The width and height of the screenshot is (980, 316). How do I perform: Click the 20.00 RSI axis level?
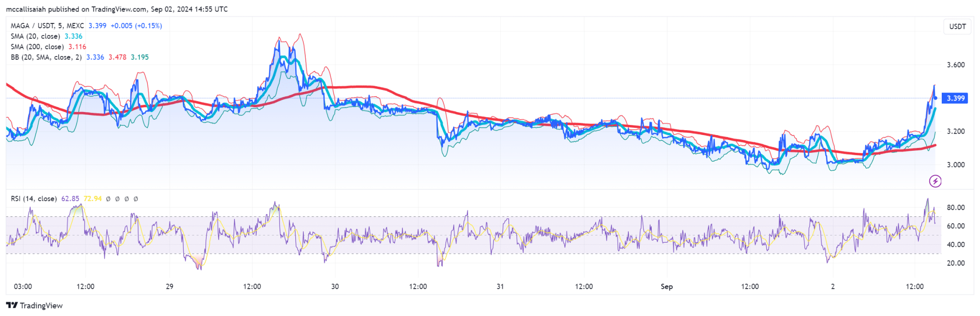coord(956,263)
